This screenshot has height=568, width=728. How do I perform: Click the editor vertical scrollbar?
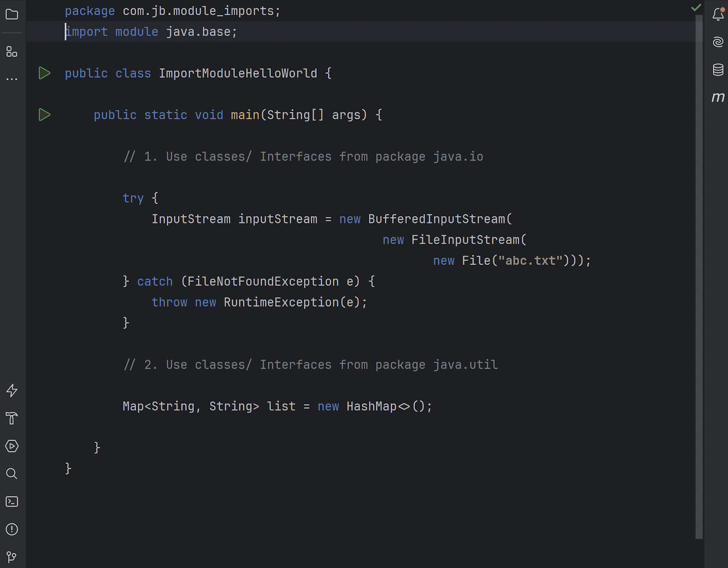[699, 277]
